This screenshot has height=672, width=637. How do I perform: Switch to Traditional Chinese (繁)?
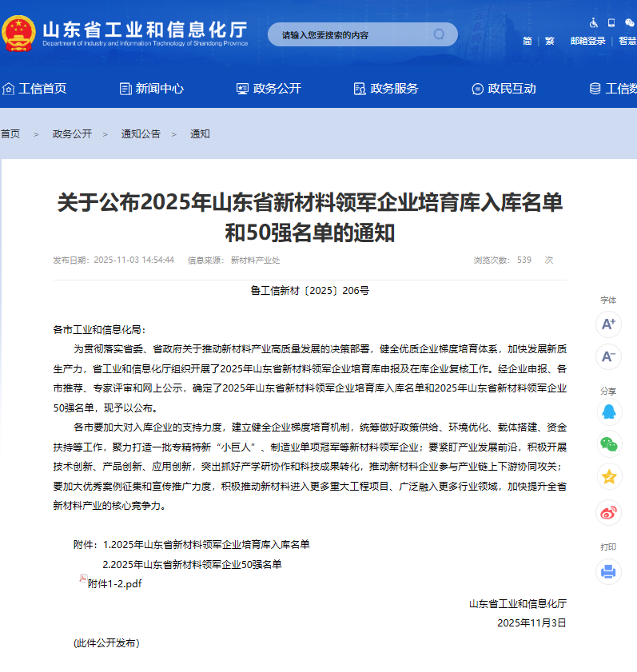[550, 41]
